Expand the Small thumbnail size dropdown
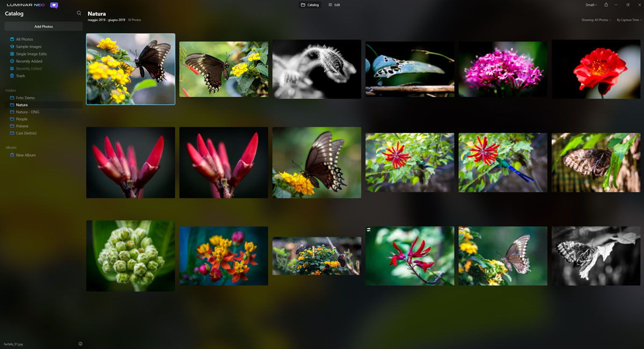 coord(591,5)
